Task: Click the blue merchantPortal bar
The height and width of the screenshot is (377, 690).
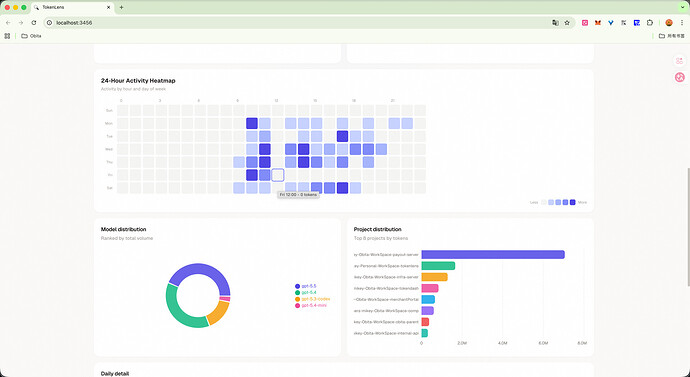Action: (x=428, y=300)
